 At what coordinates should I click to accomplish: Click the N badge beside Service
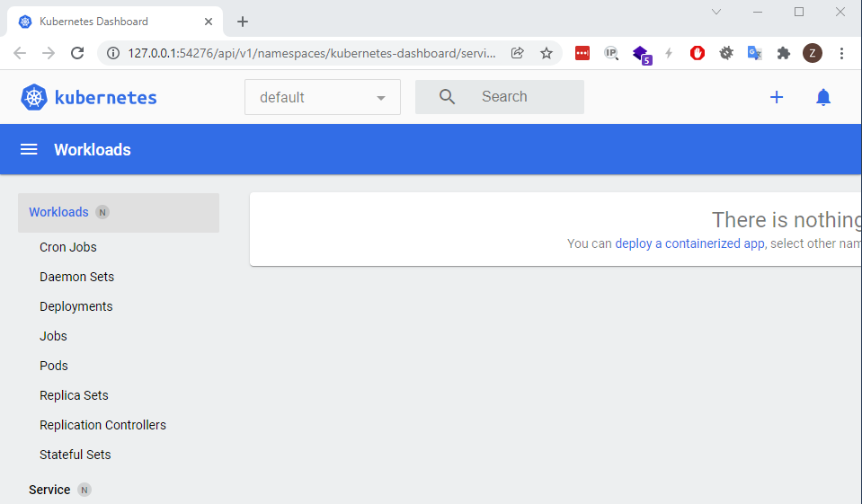coord(84,490)
